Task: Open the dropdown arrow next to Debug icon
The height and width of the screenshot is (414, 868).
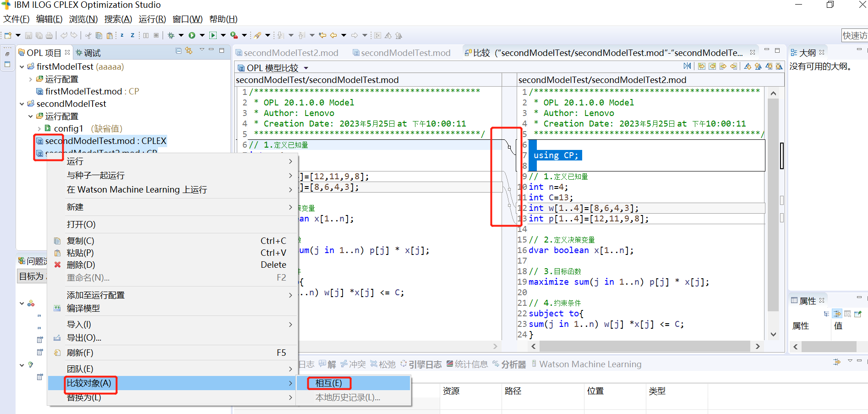Action: (181, 35)
